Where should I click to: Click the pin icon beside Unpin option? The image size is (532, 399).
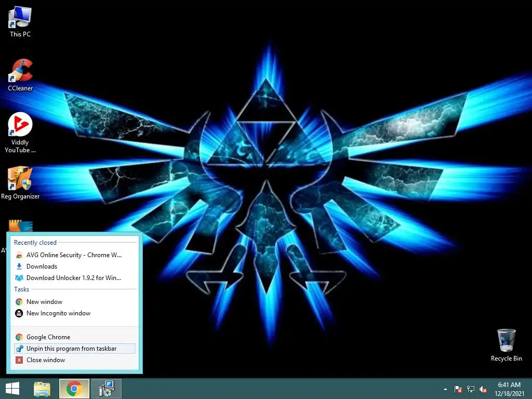19,349
